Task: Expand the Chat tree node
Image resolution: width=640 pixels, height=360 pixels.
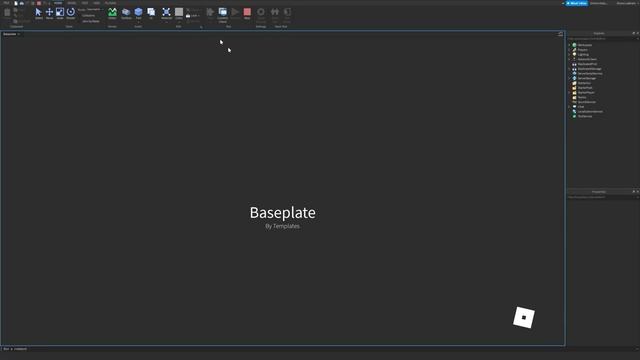Action: (x=569, y=107)
